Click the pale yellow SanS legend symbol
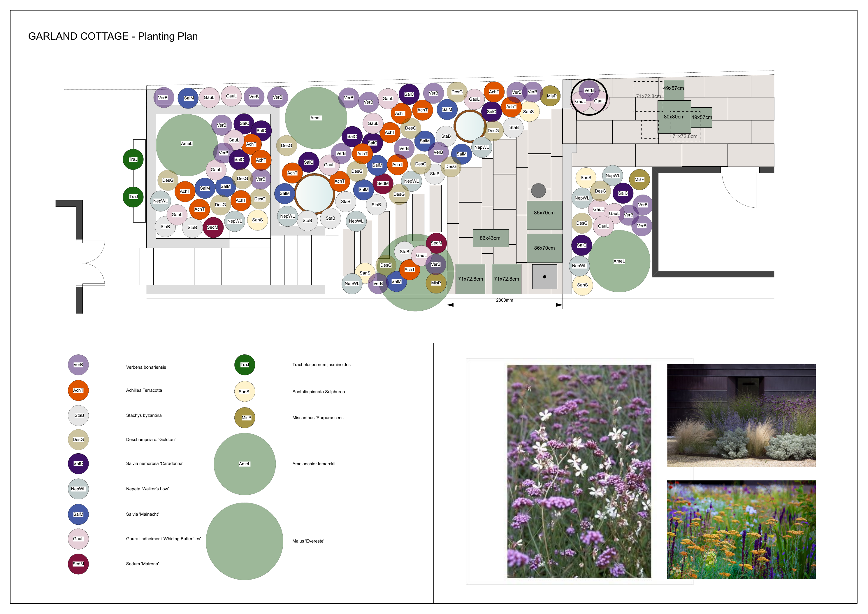The height and width of the screenshot is (614, 868). point(245,391)
